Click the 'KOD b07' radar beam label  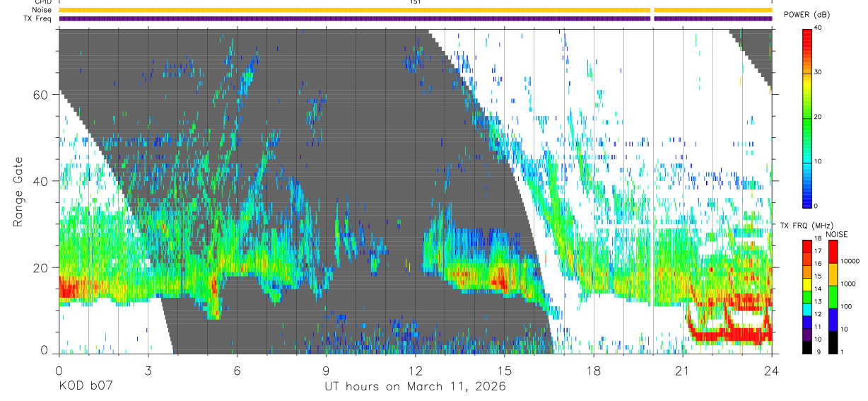pyautogui.click(x=85, y=386)
